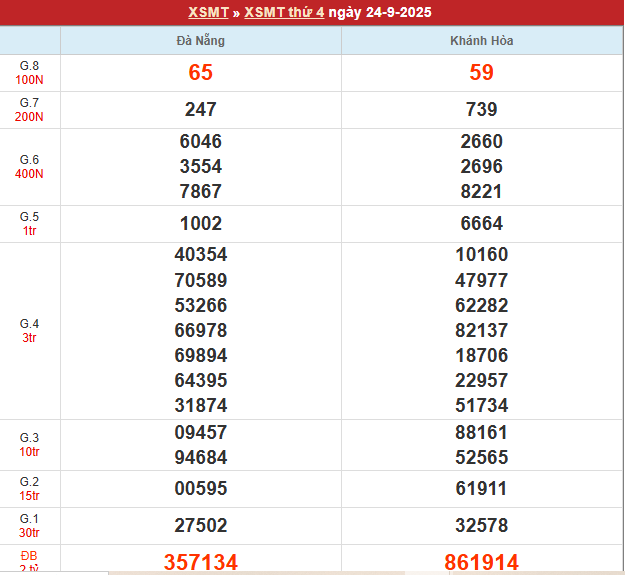Click the G.7 number 739
625x575 pixels.
pos(482,110)
